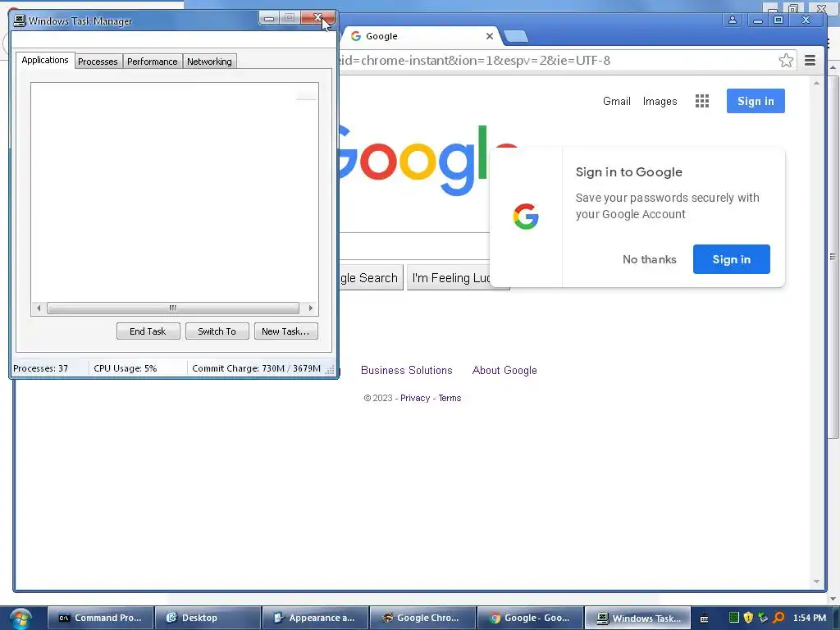Switch to the Processes tab
The image size is (840, 630).
coord(98,62)
